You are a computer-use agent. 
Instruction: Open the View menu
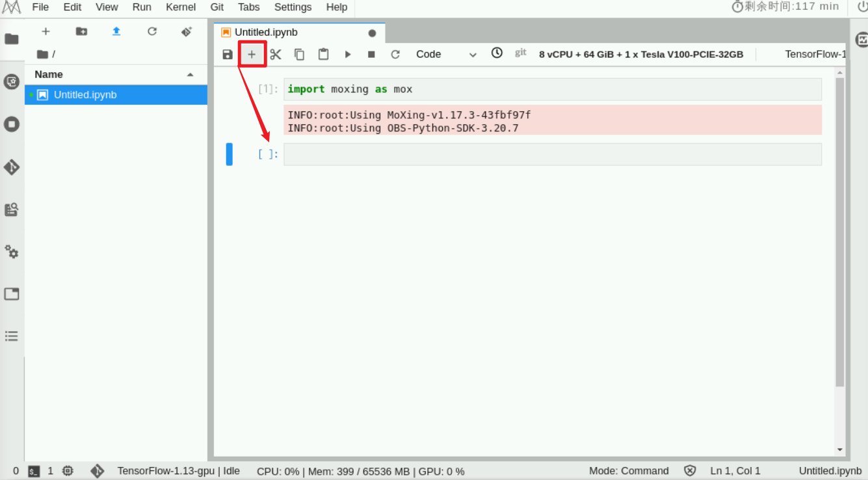point(107,7)
